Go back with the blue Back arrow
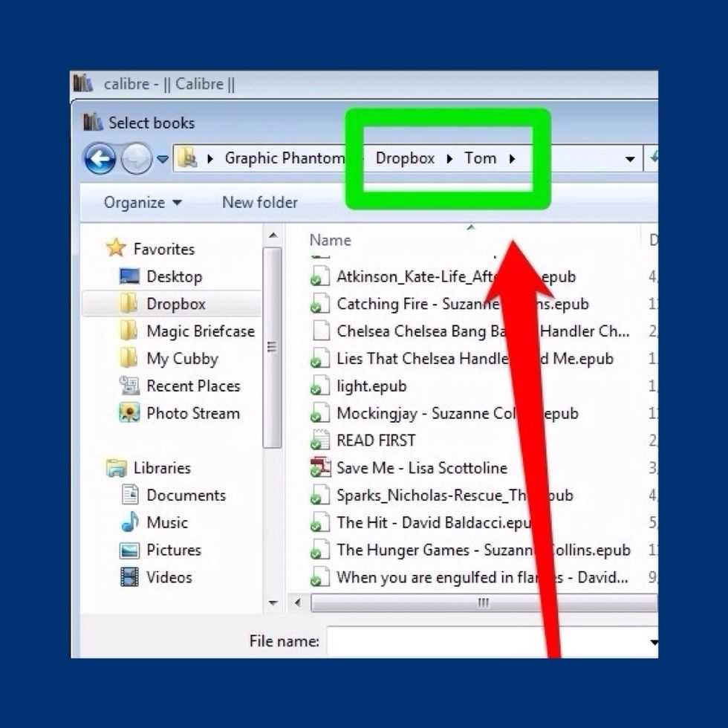 click(x=100, y=158)
